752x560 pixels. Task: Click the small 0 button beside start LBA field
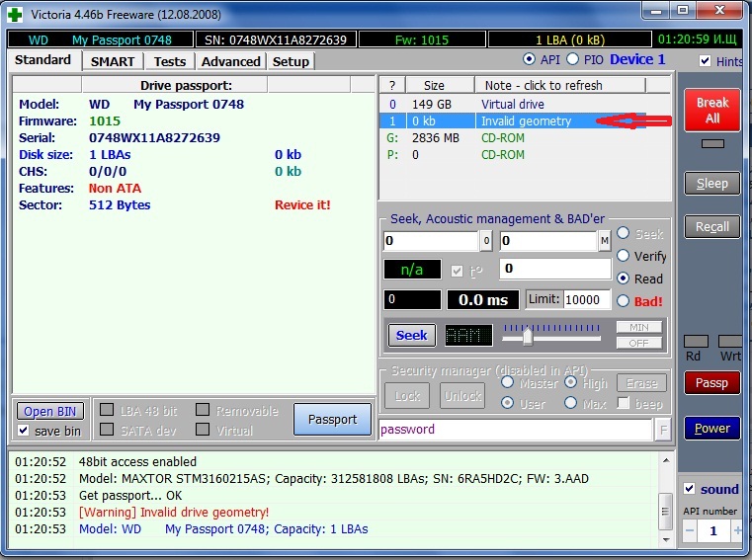click(x=486, y=241)
